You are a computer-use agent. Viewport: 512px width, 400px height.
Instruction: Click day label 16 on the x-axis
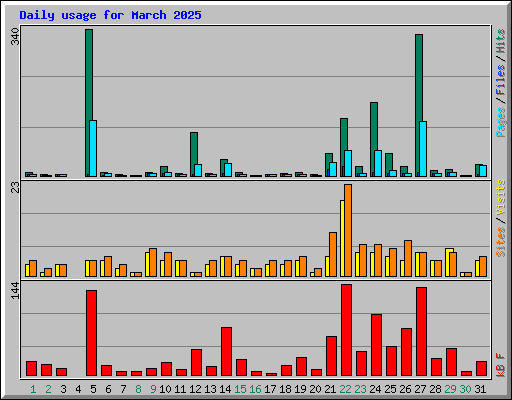(x=255, y=389)
